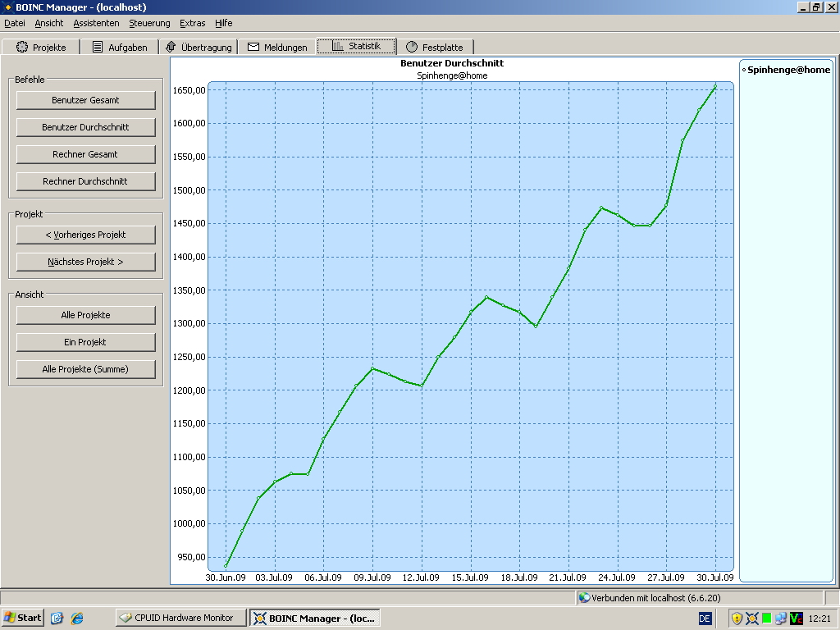Select the Alle Projekte view
840x630 pixels.
coord(85,315)
